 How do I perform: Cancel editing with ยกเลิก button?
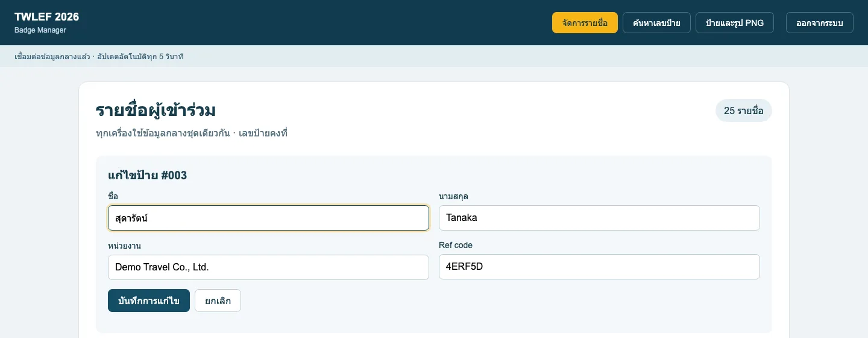(x=218, y=301)
